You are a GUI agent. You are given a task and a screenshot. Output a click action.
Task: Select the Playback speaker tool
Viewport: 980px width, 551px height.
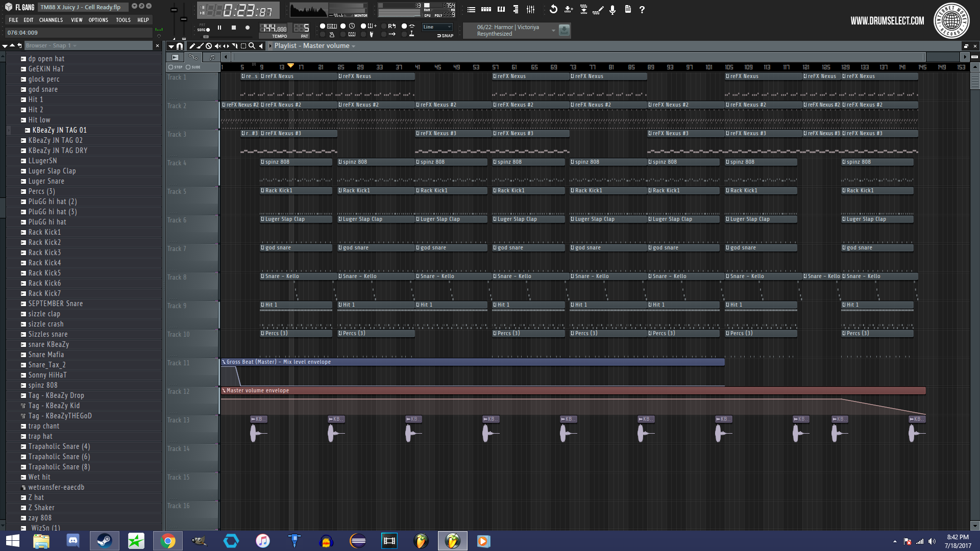pos(261,46)
